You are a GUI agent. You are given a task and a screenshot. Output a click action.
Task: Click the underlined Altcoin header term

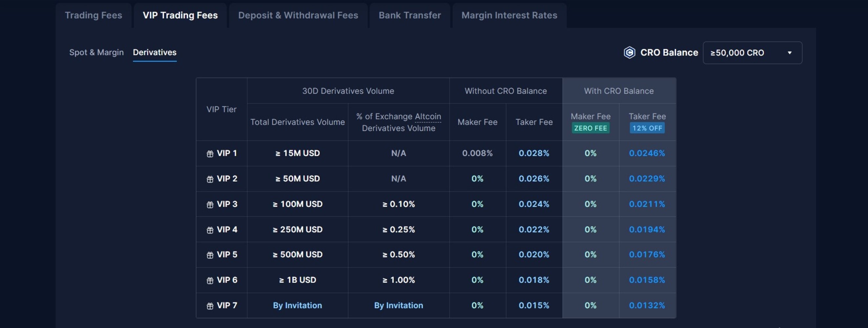tap(428, 116)
